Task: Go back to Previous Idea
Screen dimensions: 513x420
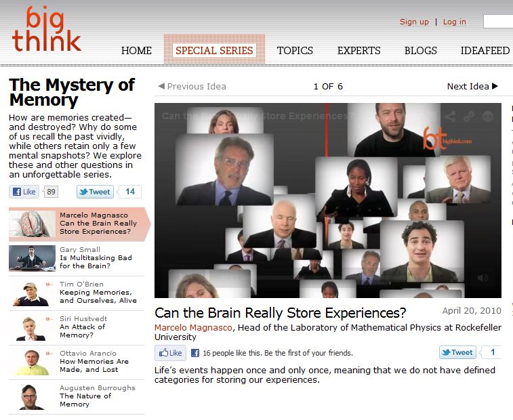Action: point(192,86)
